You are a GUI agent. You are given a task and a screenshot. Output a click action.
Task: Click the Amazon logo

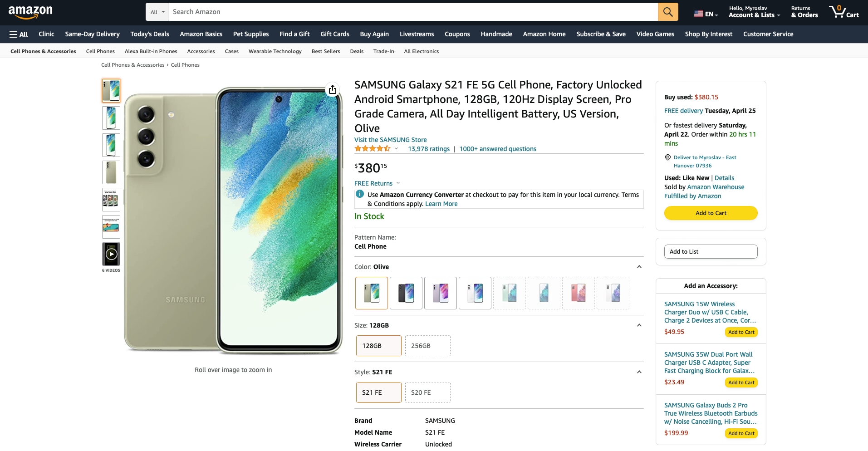(30, 12)
